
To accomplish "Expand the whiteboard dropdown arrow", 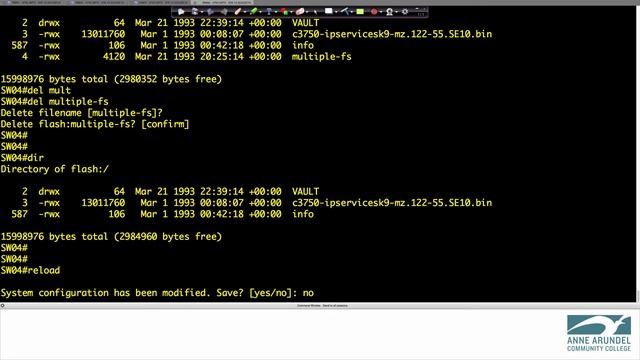I will click(336, 12).
